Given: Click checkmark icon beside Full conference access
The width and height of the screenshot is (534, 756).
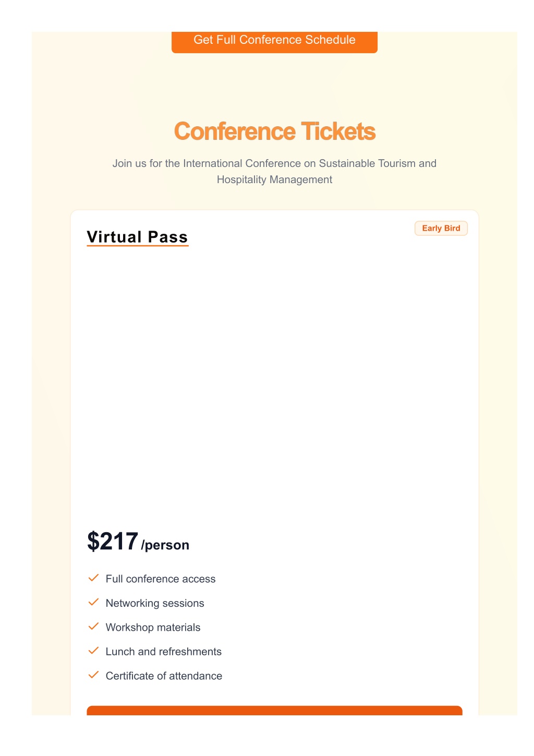Looking at the screenshot, I should pos(94,578).
